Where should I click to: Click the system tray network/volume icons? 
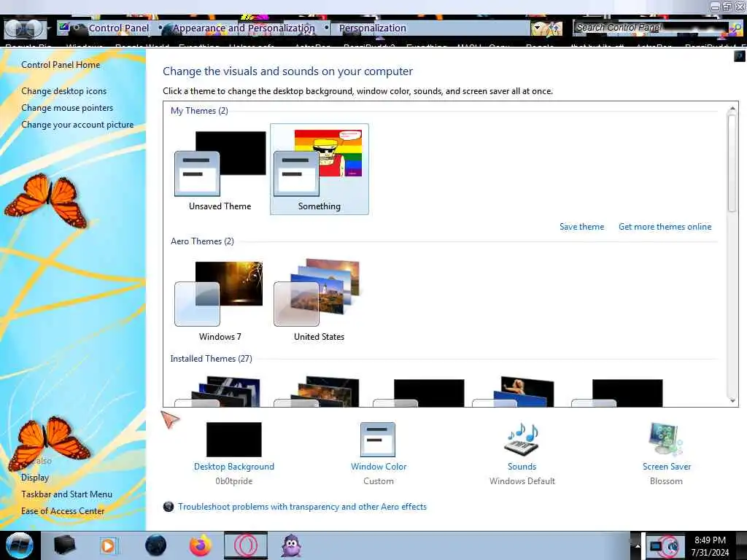(665, 547)
